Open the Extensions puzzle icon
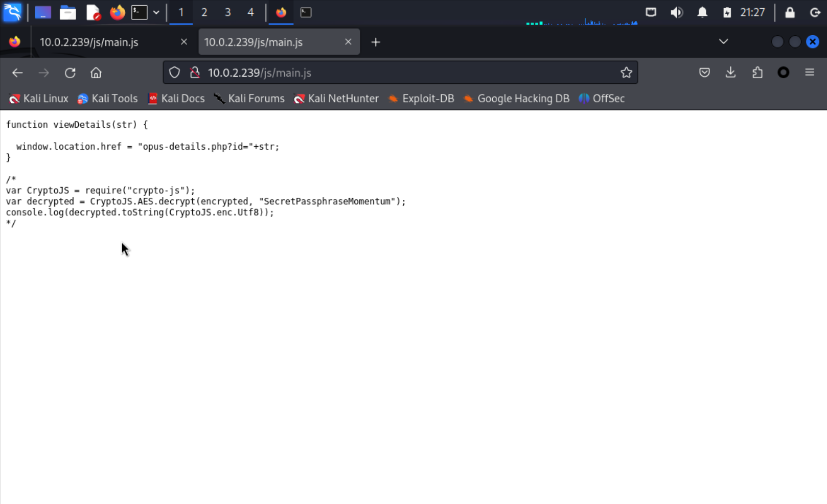 tap(757, 73)
